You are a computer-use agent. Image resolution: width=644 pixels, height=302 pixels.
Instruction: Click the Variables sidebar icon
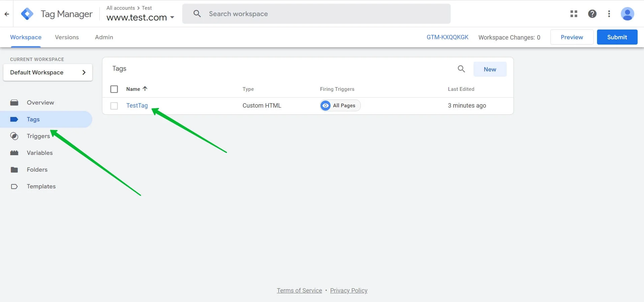click(x=14, y=153)
